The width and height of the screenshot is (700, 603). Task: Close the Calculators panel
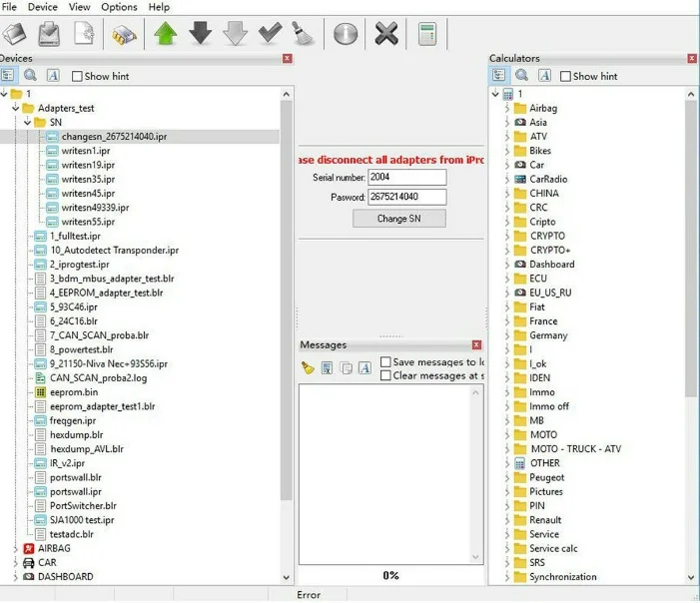[x=692, y=59]
